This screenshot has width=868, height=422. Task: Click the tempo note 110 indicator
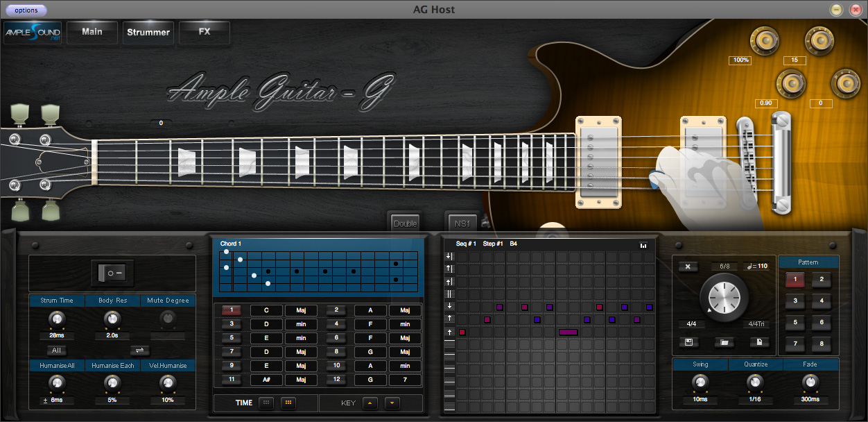tap(756, 266)
